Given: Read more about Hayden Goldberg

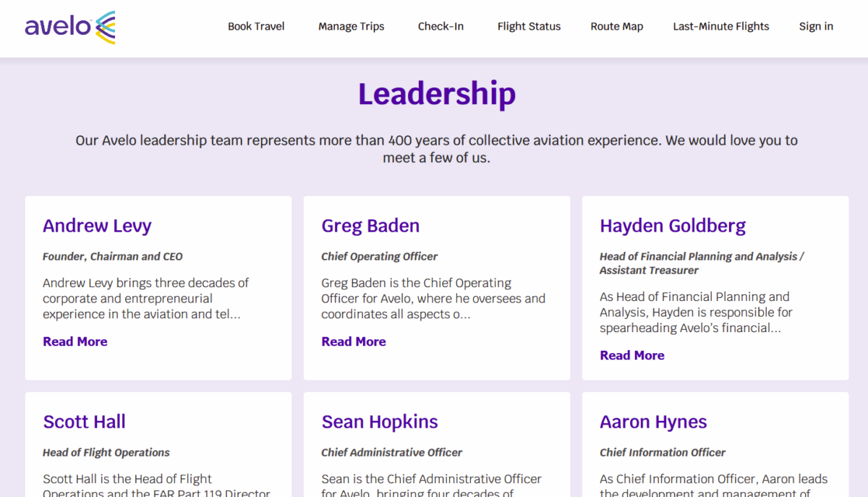Looking at the screenshot, I should pyautogui.click(x=631, y=355).
